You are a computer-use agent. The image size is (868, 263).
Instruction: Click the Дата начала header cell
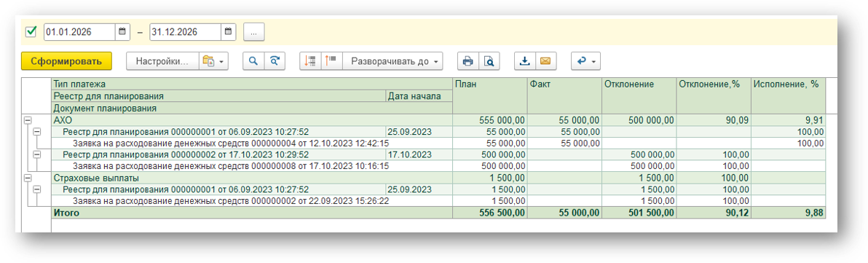419,96
